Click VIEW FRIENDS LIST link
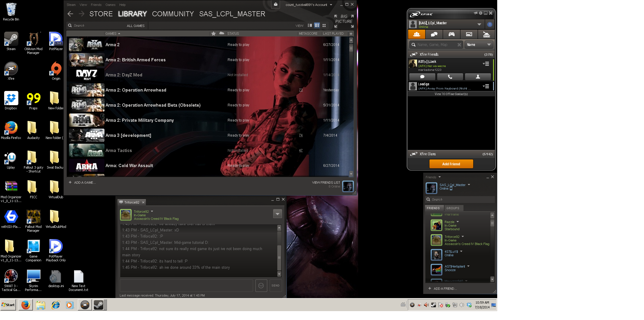 [x=326, y=183]
